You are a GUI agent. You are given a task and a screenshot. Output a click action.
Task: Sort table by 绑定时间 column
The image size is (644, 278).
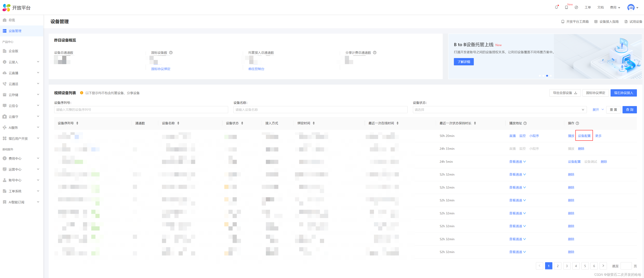click(314, 123)
